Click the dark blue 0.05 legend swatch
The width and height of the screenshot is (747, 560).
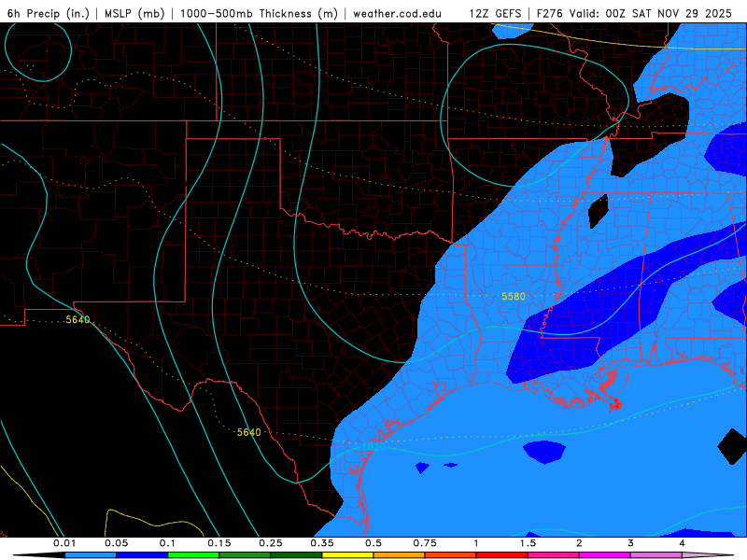142,555
